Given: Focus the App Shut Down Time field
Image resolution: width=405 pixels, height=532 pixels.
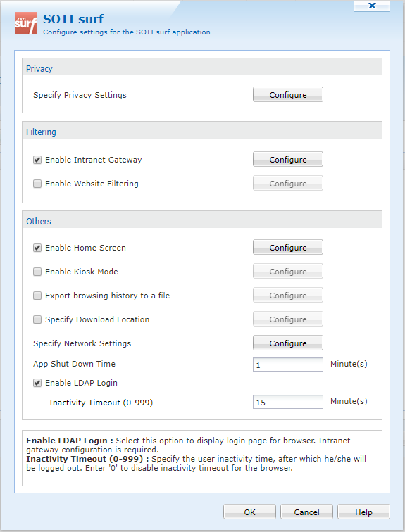Looking at the screenshot, I should (x=288, y=365).
